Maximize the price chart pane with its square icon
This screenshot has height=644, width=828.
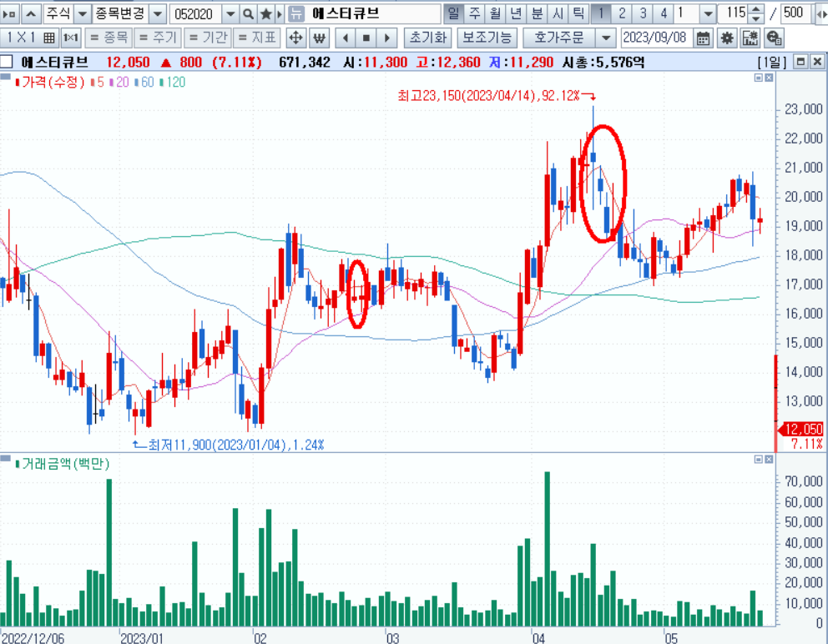(x=759, y=78)
